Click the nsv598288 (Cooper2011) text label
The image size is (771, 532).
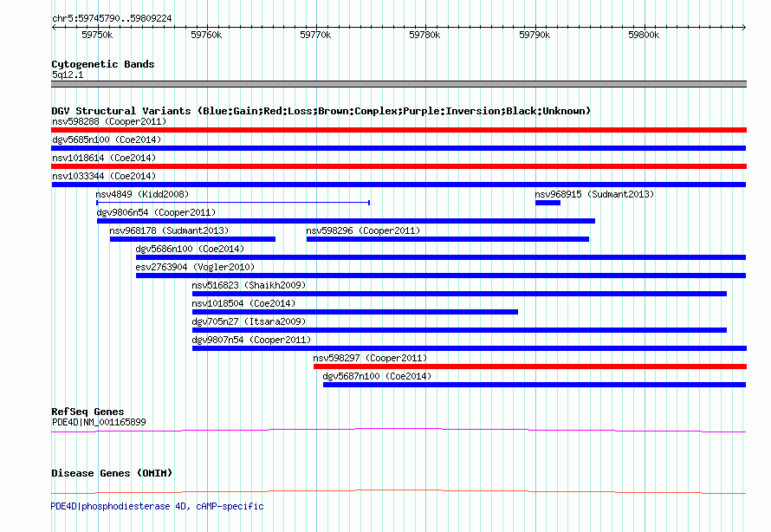[x=109, y=121]
